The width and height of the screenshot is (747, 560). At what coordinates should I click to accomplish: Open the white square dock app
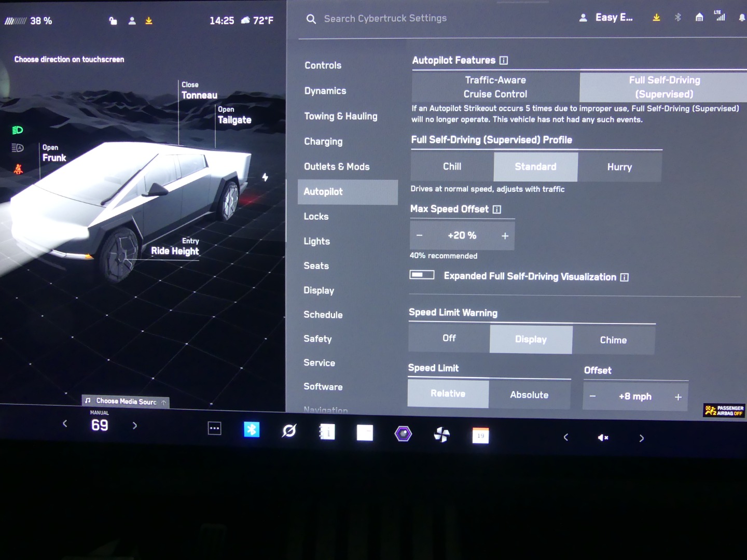tap(365, 432)
